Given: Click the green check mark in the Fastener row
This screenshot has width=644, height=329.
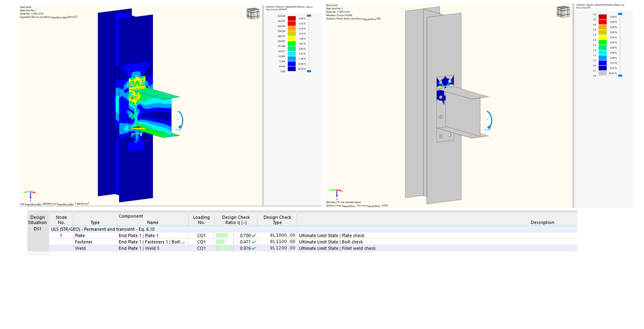Looking at the screenshot, I should 254,242.
